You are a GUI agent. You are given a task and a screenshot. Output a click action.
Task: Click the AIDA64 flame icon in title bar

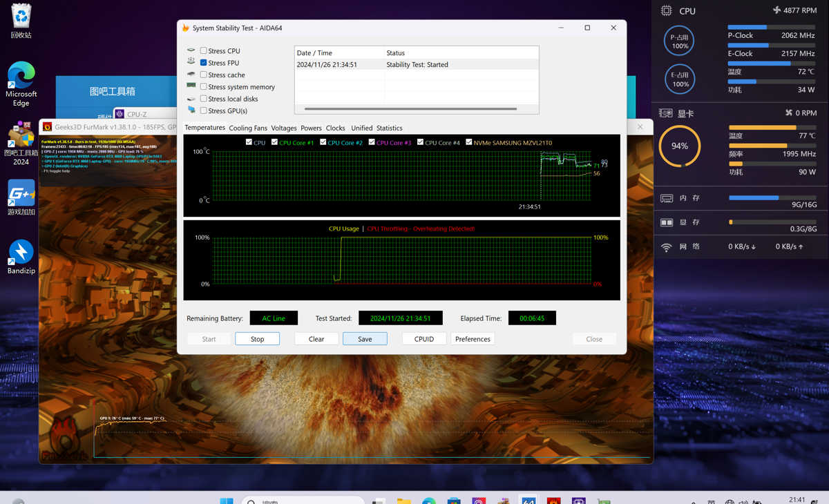pyautogui.click(x=185, y=28)
